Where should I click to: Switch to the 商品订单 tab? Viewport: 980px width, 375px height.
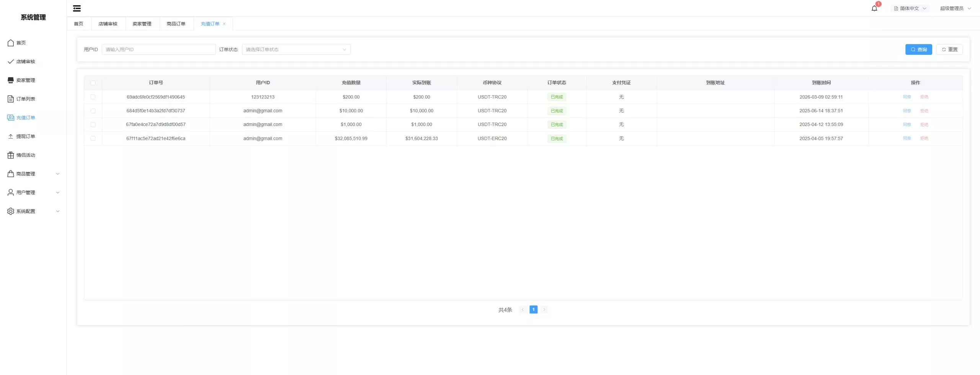tap(176, 24)
